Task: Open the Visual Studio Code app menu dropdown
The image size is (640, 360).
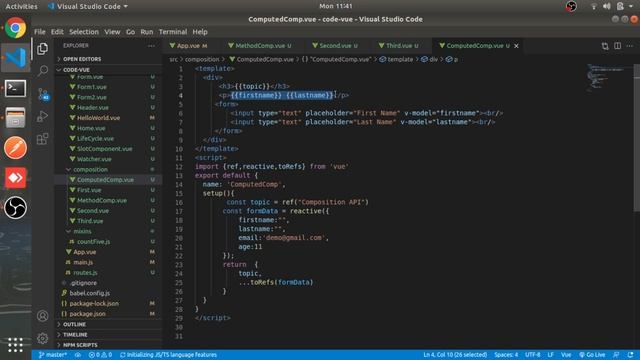Action: (x=88, y=6)
